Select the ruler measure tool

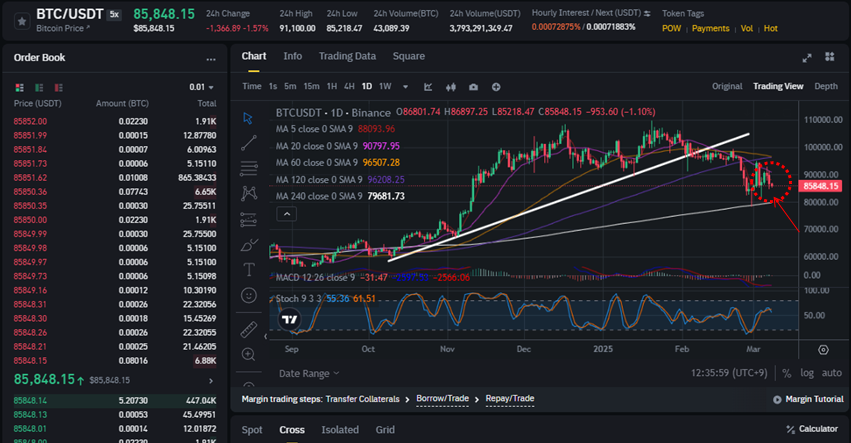point(249,330)
